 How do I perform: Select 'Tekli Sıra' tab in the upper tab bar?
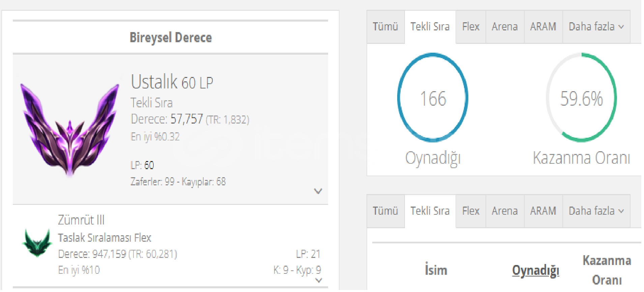tap(430, 27)
